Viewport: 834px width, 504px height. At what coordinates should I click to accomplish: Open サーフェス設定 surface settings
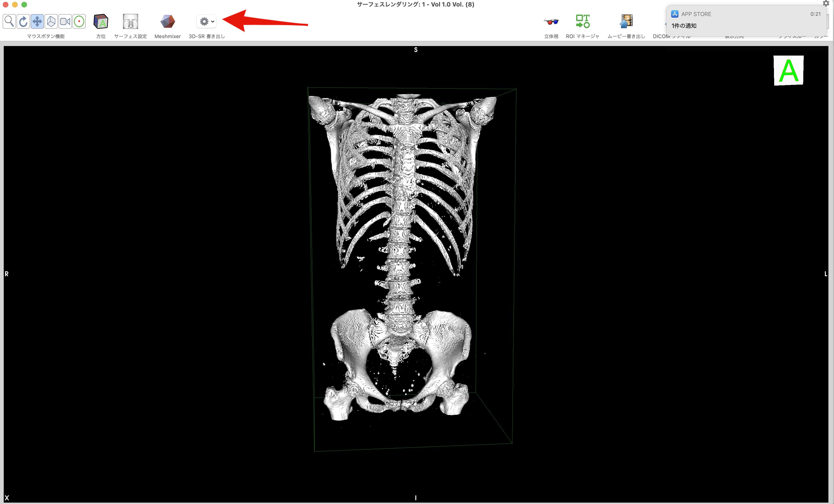click(x=130, y=22)
